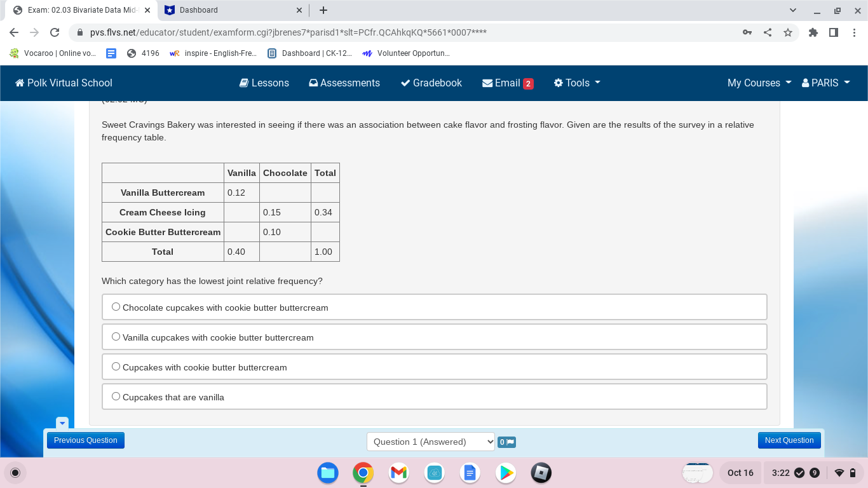Screen dimensions: 868x488
Task: Select Vanilla cupcakes with cookie butter buttercream
Action: coord(116,337)
